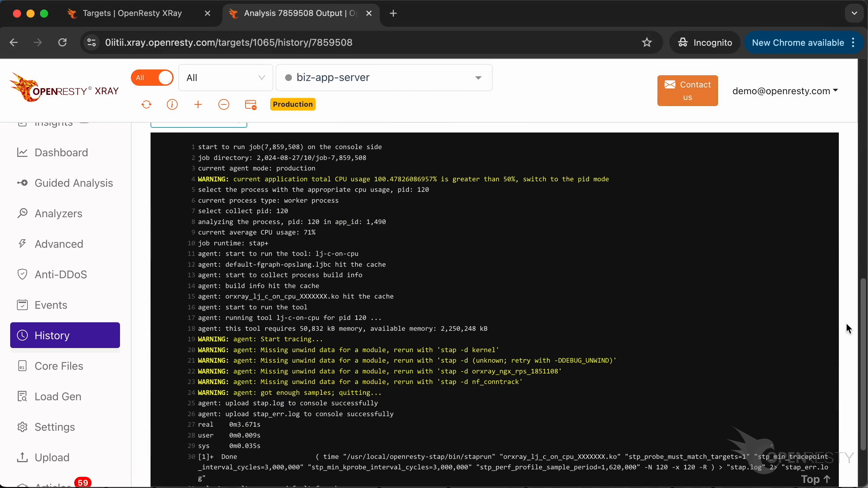This screenshot has width=868, height=488.
Task: Click log line 'current agent mode: production'
Action: tap(257, 168)
